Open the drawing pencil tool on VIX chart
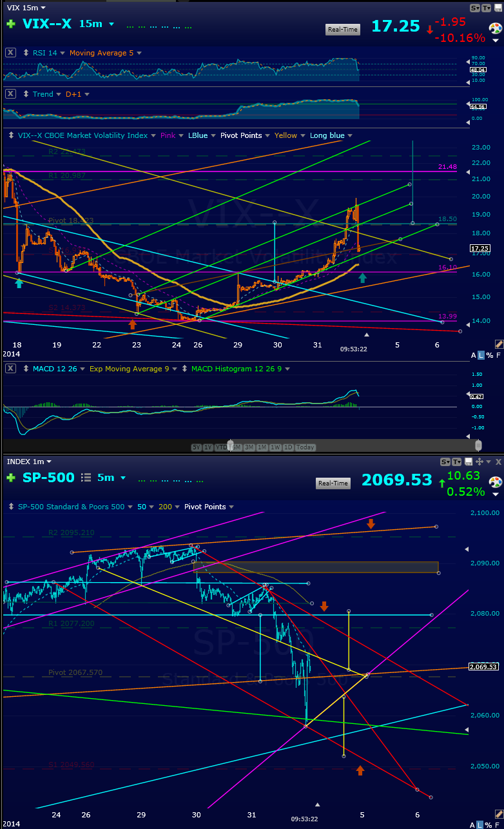Screen dimensions: 504x829 click(x=499, y=344)
